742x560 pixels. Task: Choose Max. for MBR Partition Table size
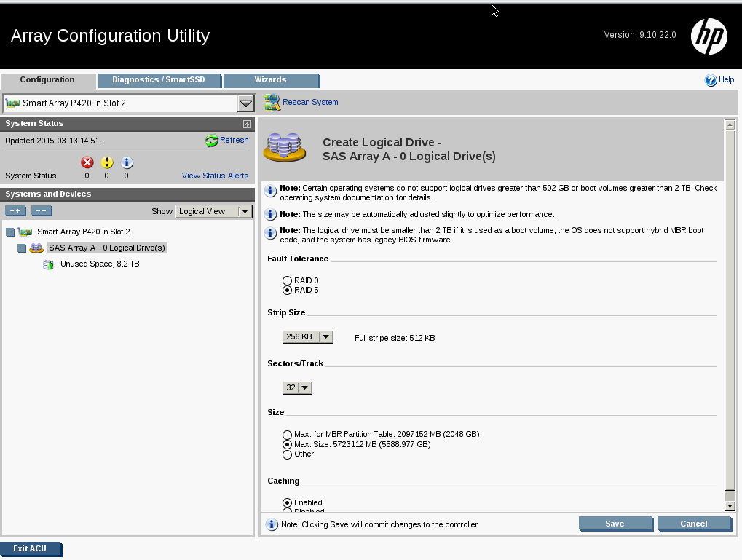pyautogui.click(x=288, y=435)
